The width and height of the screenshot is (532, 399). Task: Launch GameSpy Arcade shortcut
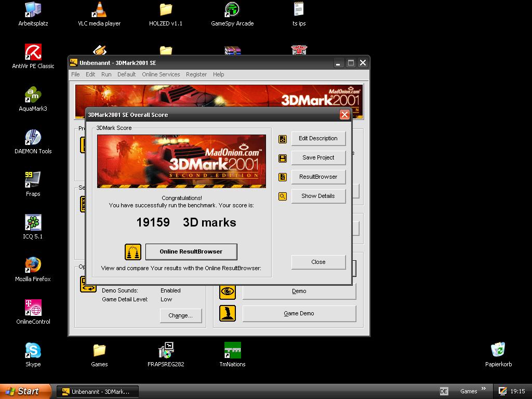(x=232, y=14)
